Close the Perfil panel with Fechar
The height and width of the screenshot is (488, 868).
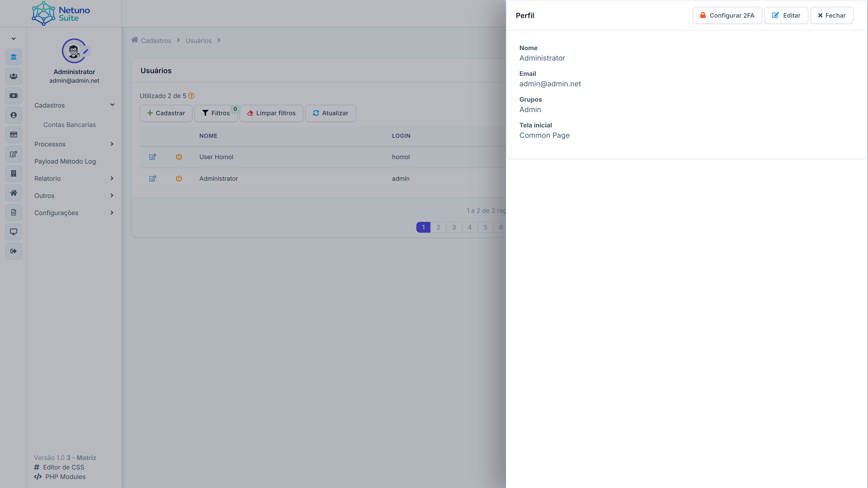coord(832,16)
